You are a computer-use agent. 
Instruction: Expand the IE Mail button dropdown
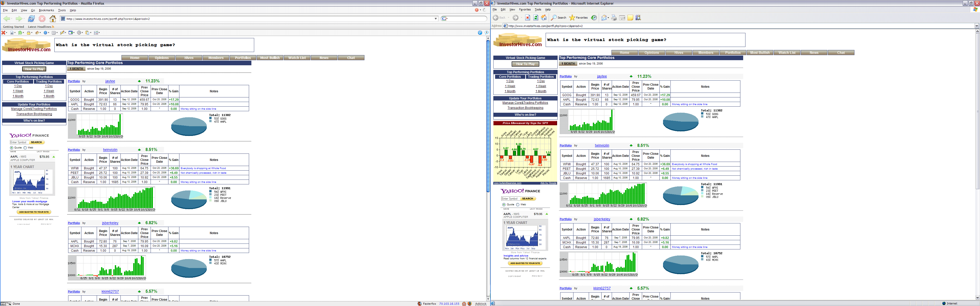point(608,18)
